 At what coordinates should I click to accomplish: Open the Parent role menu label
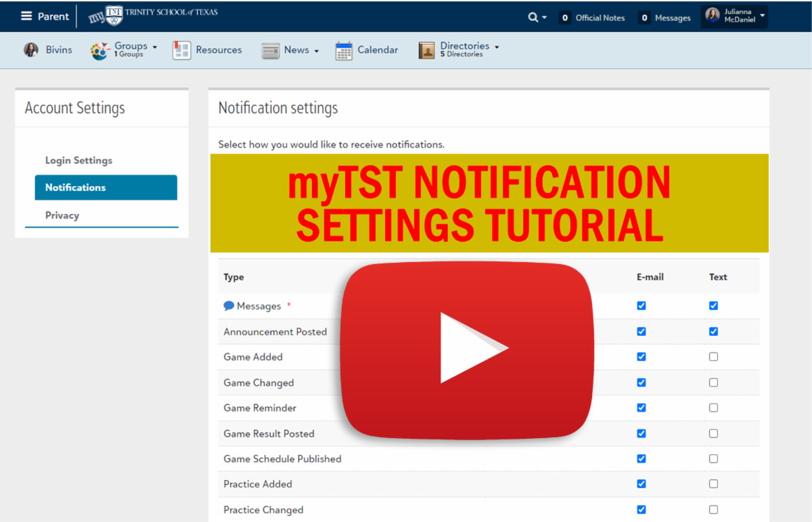(53, 16)
